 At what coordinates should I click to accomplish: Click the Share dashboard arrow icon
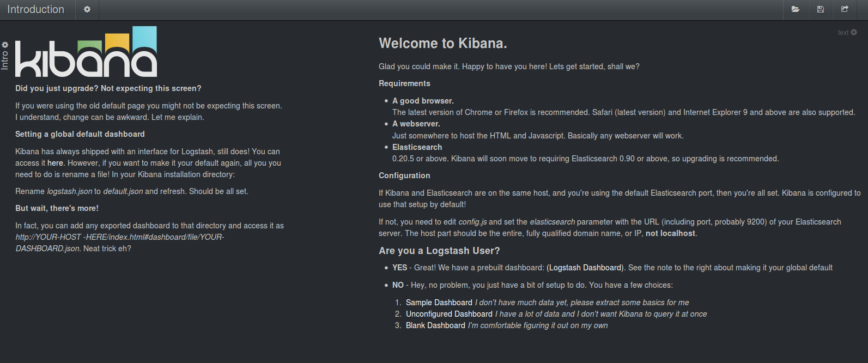(x=845, y=9)
